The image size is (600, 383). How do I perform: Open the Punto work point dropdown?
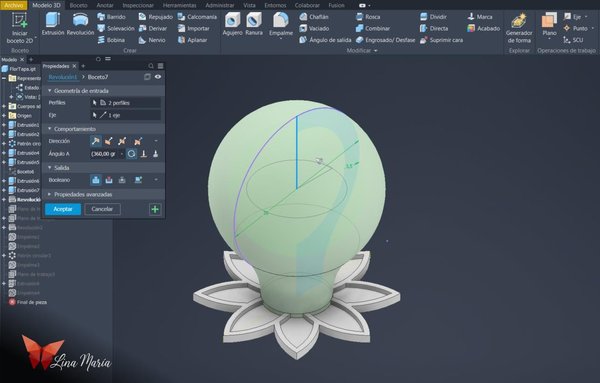click(x=593, y=28)
